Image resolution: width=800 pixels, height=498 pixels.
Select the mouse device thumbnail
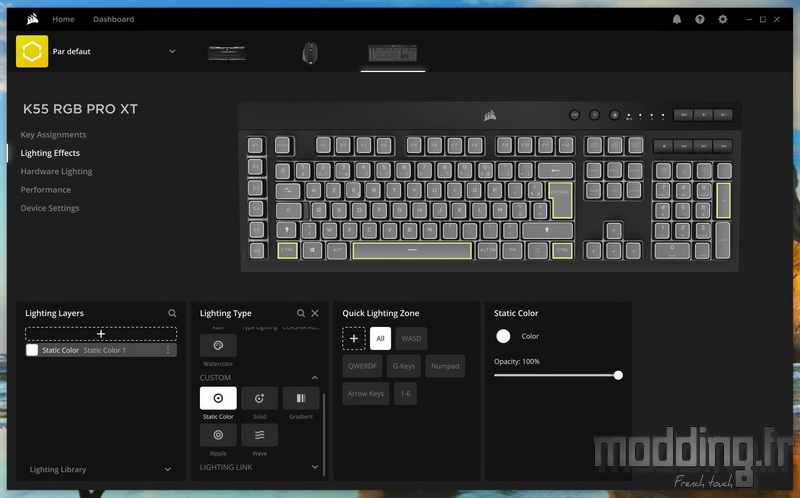pos(310,53)
